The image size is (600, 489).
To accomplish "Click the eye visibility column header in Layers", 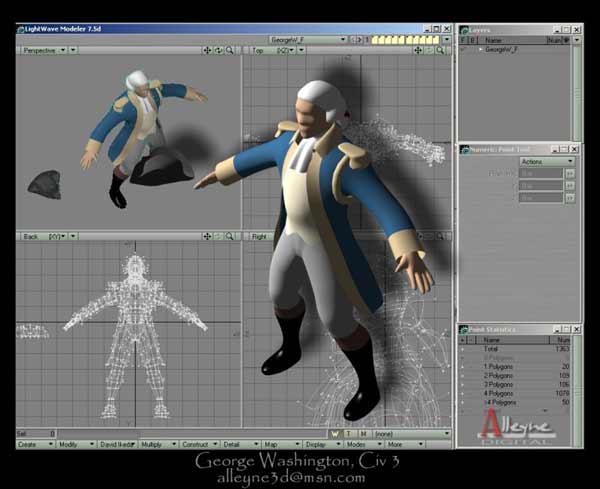I will 566,40.
